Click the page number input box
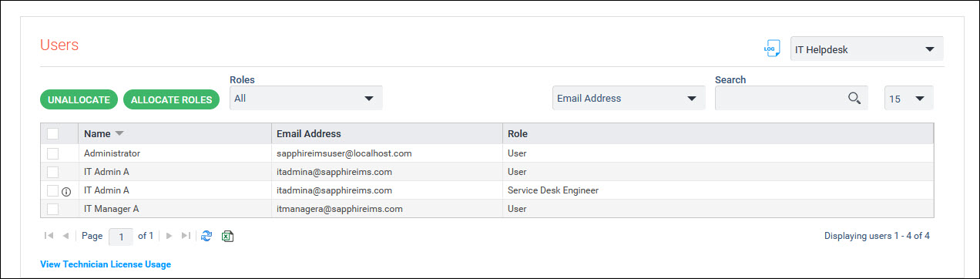 121,237
